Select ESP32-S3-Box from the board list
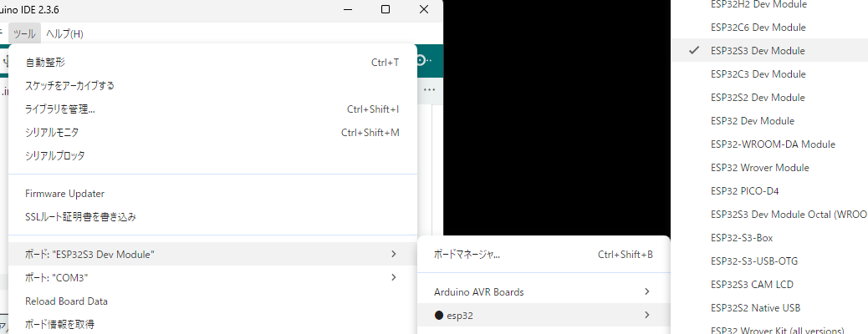Image resolution: width=868 pixels, height=334 pixels. [741, 238]
